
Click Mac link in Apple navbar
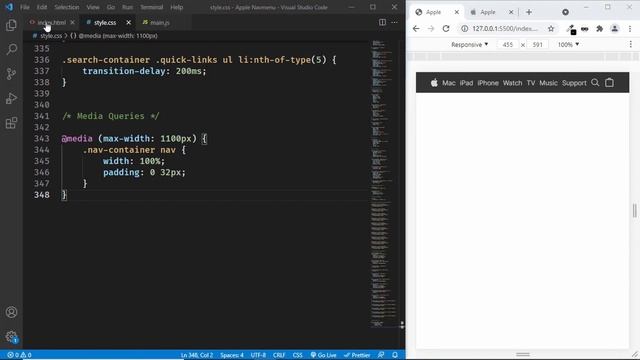449,83
